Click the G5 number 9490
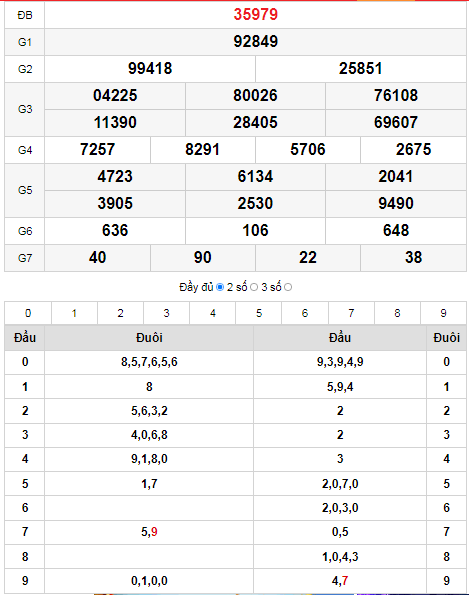469x595 pixels. (x=396, y=203)
